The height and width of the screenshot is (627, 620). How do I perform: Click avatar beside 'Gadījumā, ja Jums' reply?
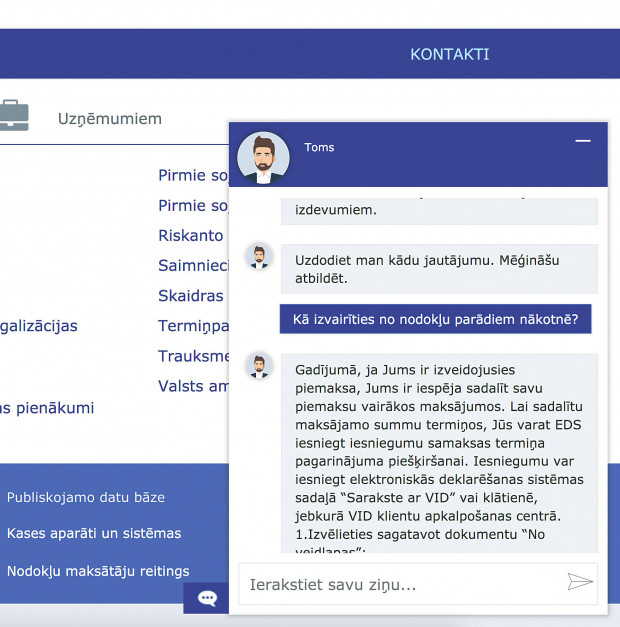point(259,366)
